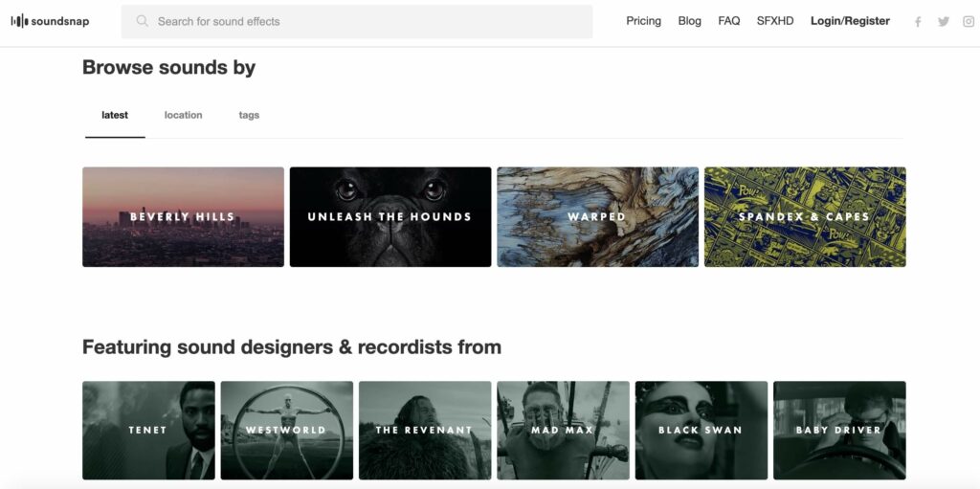Switch to the tags tab

pos(249,115)
